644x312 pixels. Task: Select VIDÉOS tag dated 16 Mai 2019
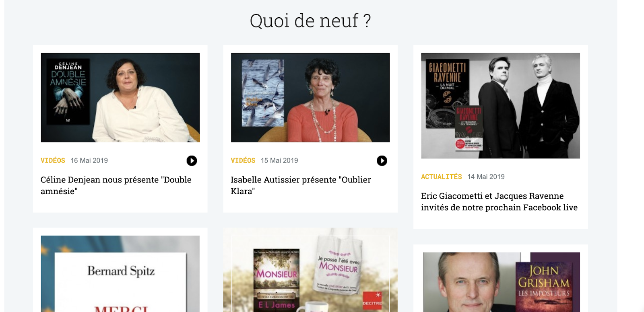point(53,160)
